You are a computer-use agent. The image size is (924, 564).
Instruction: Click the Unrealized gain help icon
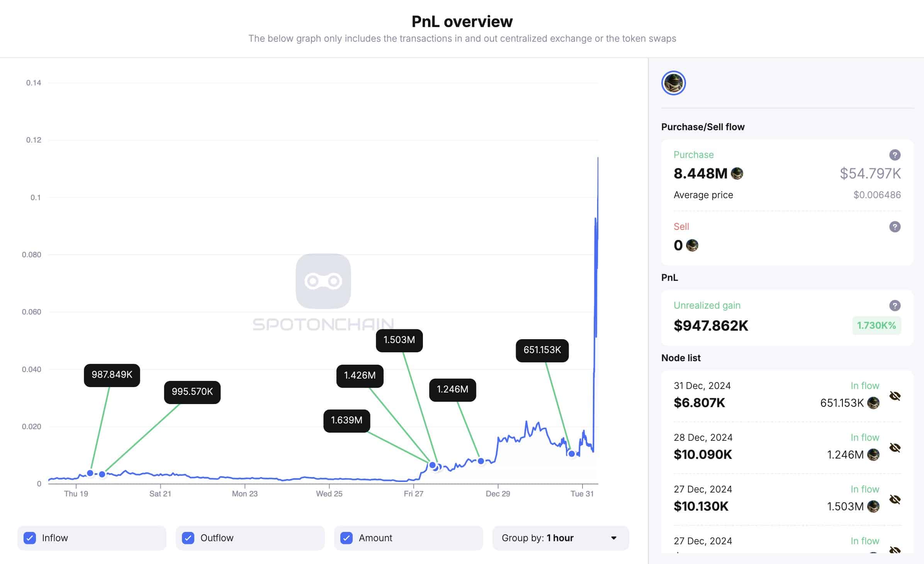(x=894, y=306)
